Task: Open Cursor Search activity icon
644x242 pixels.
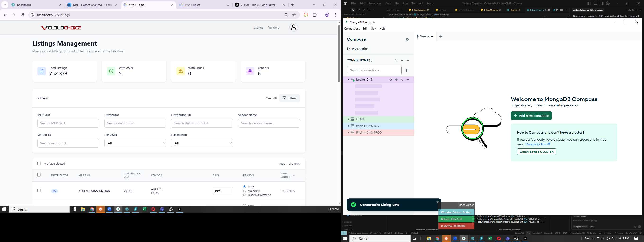Action: coord(358,10)
